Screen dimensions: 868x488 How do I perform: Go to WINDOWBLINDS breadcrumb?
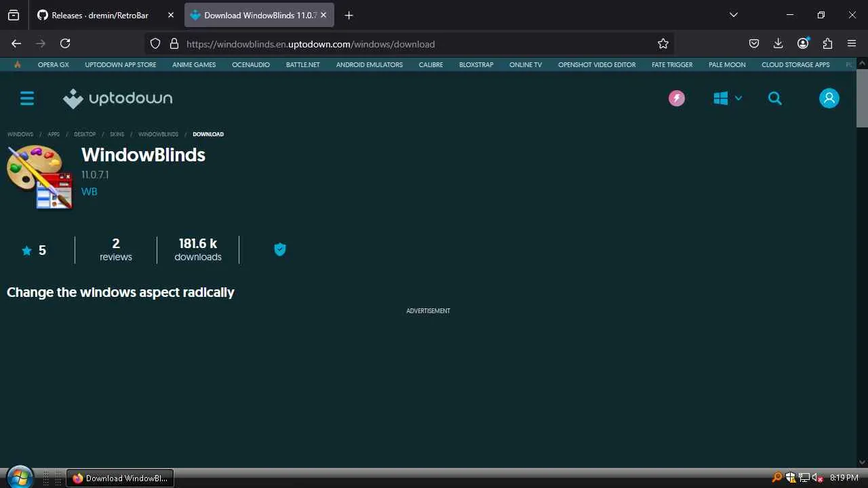[x=158, y=134]
